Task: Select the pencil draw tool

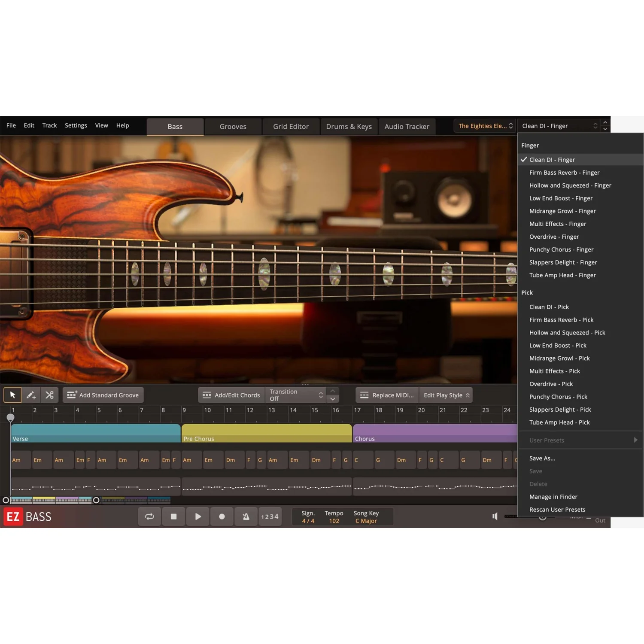Action: [x=31, y=395]
